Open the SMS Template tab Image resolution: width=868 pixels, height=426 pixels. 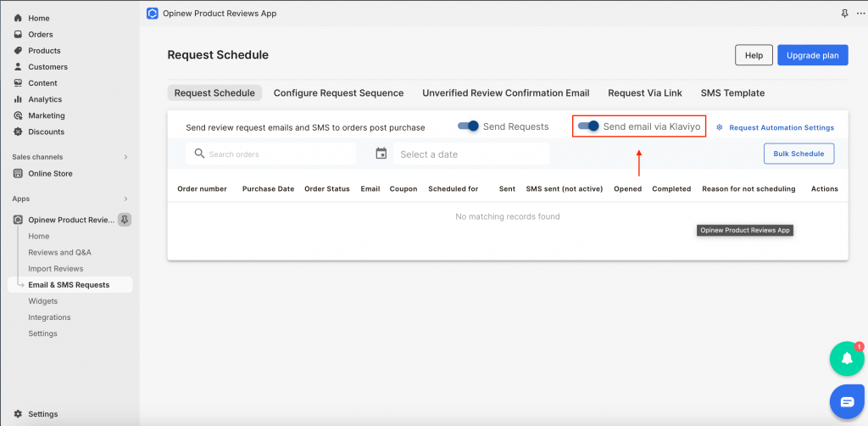pyautogui.click(x=732, y=93)
